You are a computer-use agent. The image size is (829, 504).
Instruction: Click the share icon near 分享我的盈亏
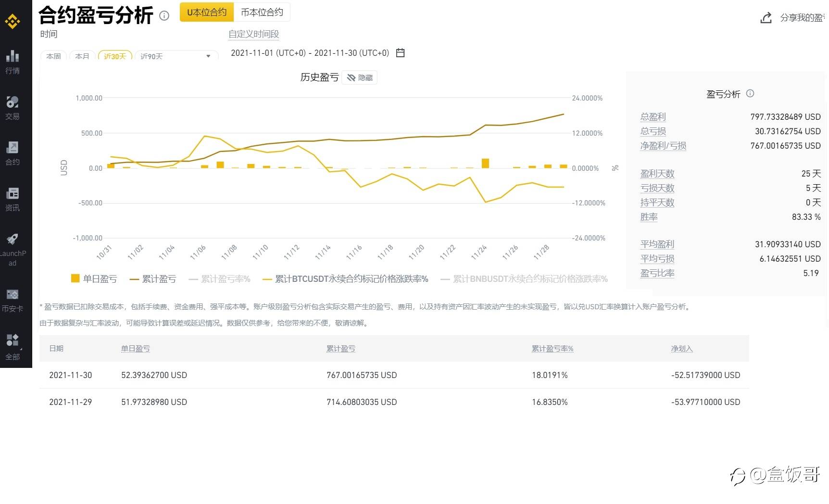(x=766, y=18)
